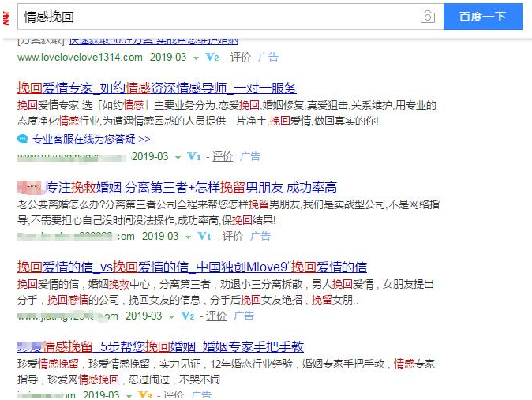
Task: Click the small brand logo before 专注挽救婚姻 title
Action: click(31, 187)
